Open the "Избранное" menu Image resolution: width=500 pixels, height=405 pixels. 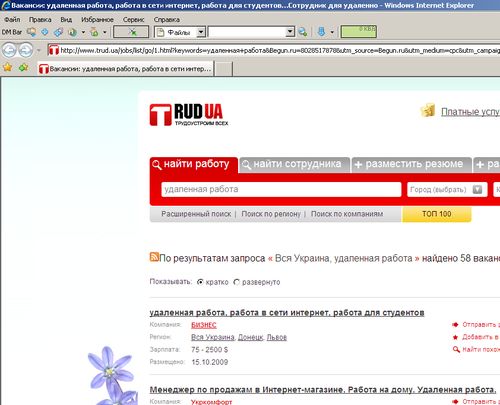click(x=97, y=20)
